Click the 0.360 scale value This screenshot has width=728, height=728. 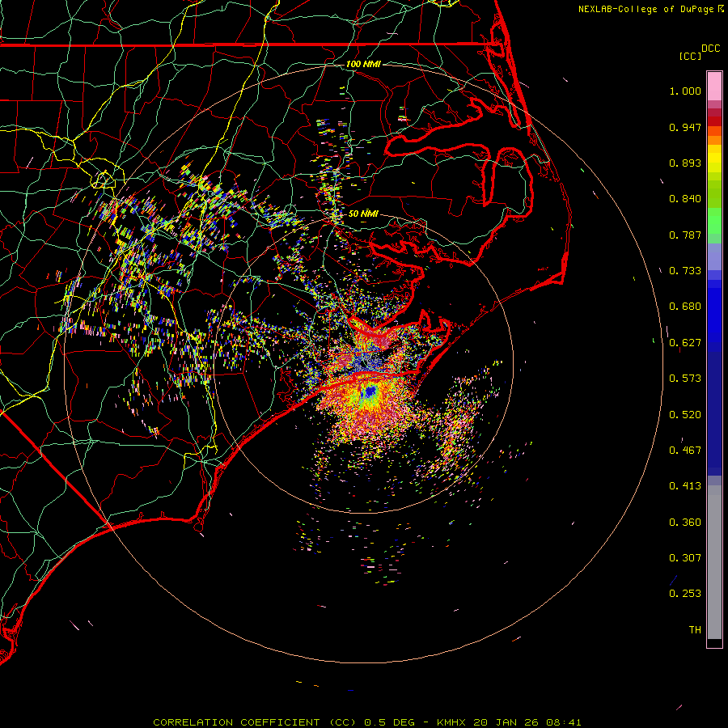tap(685, 523)
